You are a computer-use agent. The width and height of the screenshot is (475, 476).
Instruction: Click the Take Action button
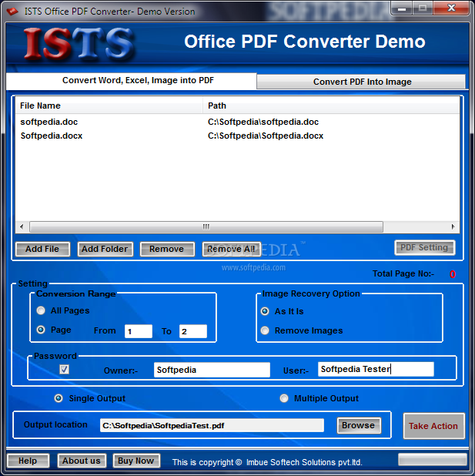point(433,426)
